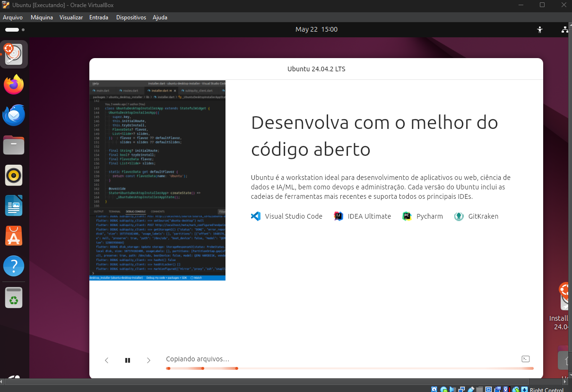Viewport: 572px width, 392px height.
Task: Open the Visualizar menu
Action: click(71, 17)
